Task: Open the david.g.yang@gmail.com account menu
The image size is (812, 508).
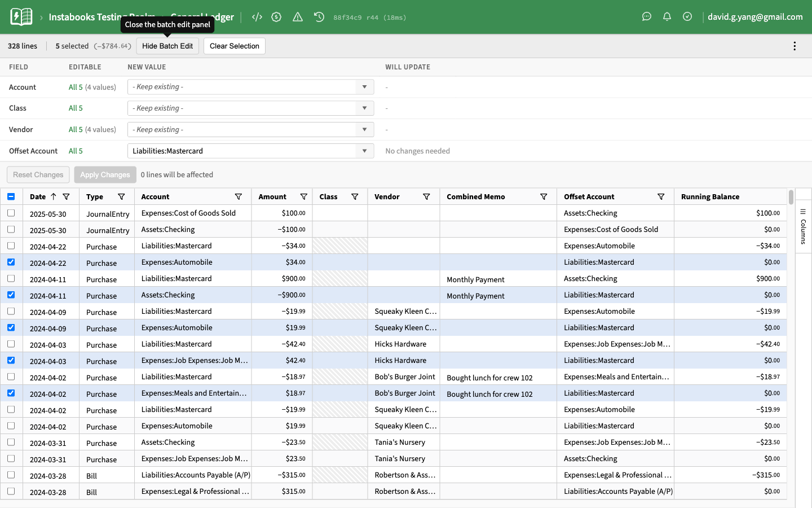Action: click(755, 17)
